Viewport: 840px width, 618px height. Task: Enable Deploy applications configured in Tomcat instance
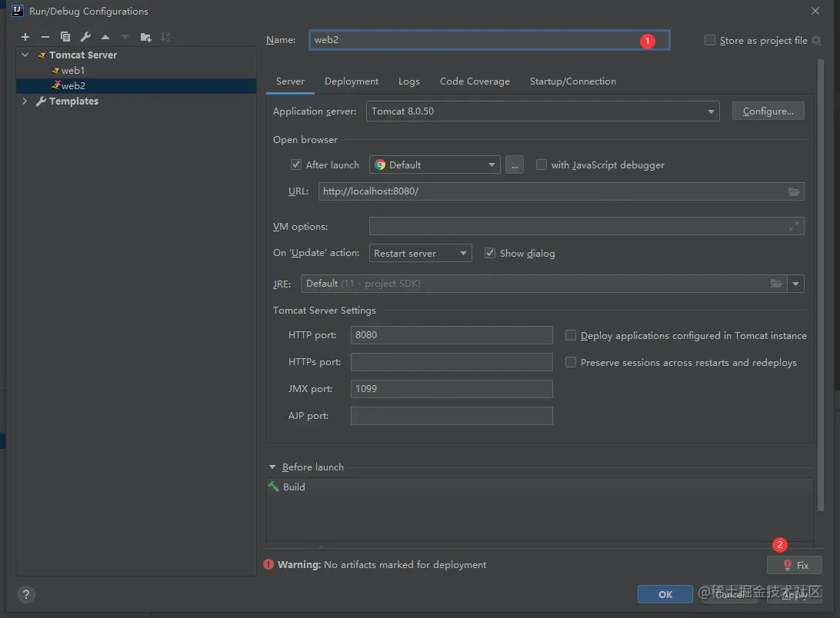571,335
